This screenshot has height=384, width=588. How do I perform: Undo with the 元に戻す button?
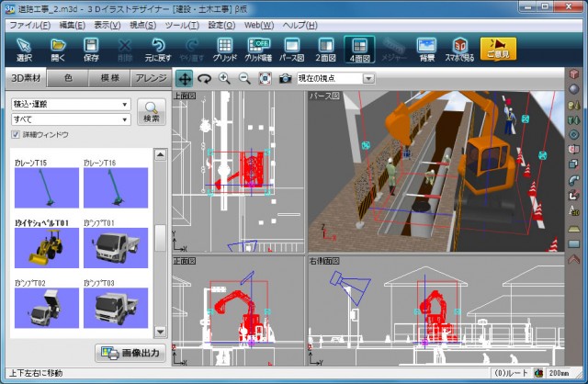(158, 49)
